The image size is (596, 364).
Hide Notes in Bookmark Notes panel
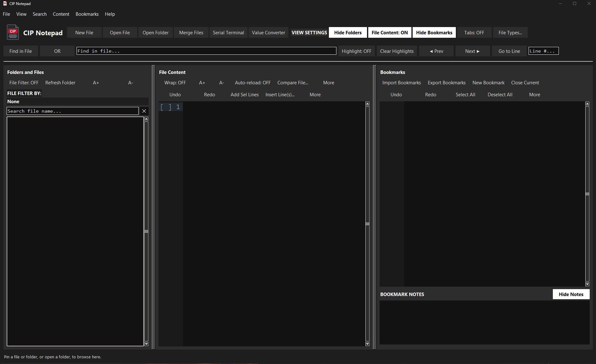[x=571, y=294]
